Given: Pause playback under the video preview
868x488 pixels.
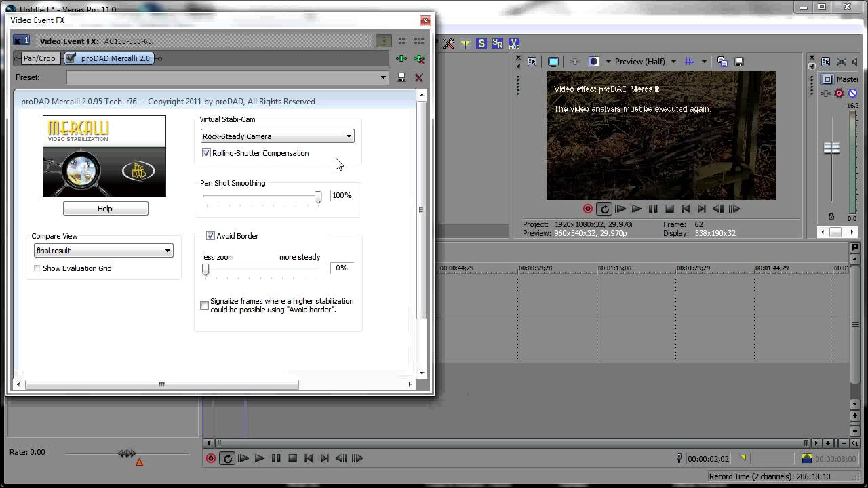Looking at the screenshot, I should tap(653, 209).
